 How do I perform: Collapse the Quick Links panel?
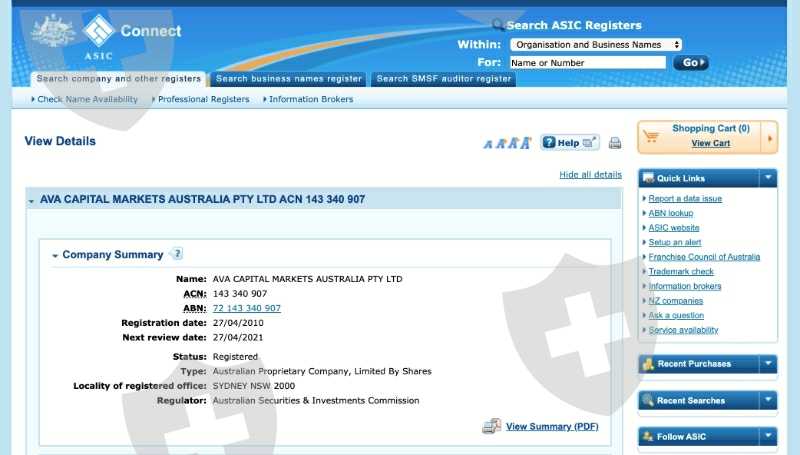[x=768, y=178]
